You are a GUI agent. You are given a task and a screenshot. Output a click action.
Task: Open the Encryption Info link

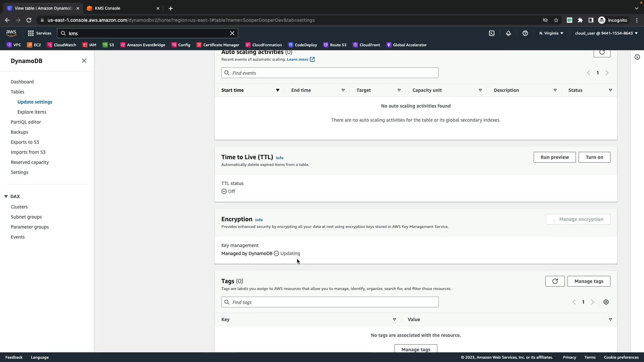tap(259, 220)
